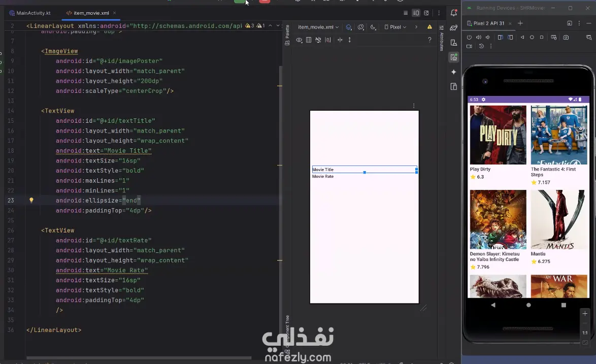Click the question mark help button in design toolbar
The height and width of the screenshot is (364, 596).
tap(429, 39)
